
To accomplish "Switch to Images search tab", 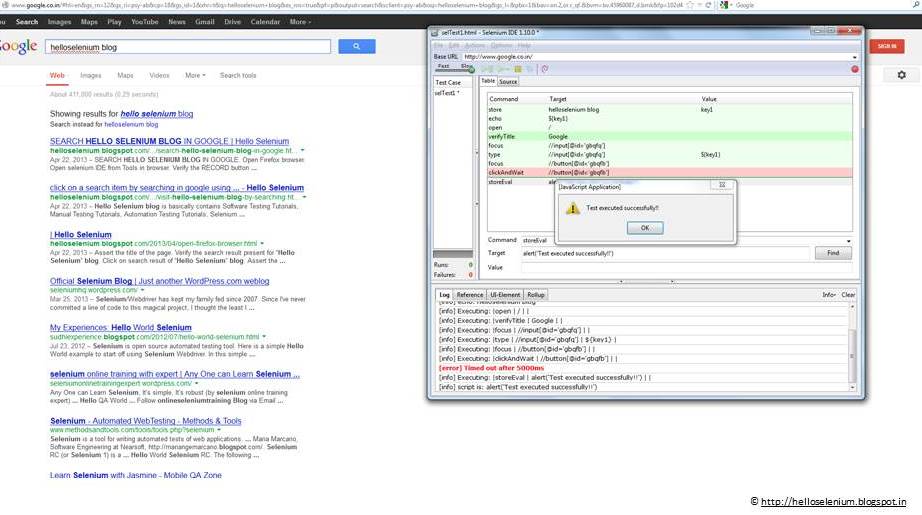I will coord(91,75).
